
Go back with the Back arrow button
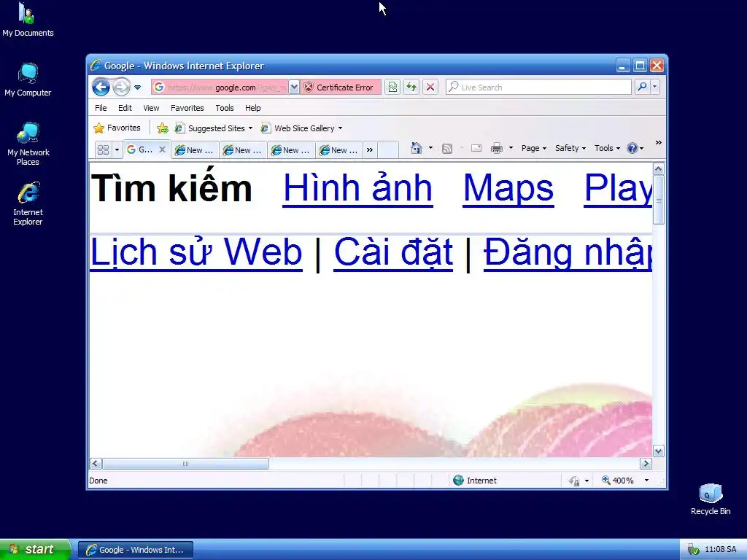[101, 87]
